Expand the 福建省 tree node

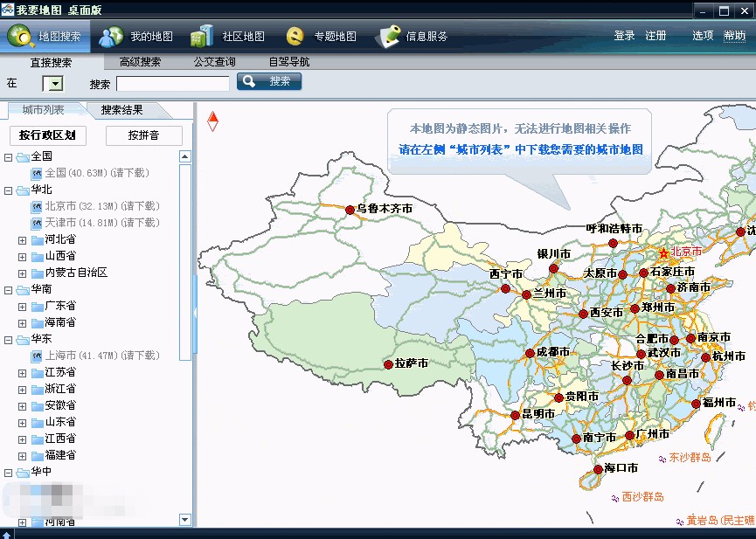coord(22,456)
